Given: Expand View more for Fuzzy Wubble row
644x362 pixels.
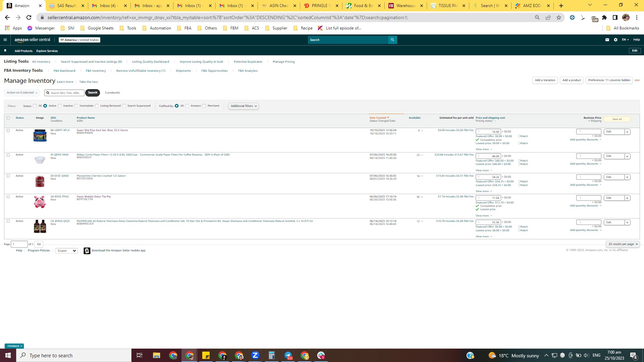Looking at the screenshot, I should 484,216.
